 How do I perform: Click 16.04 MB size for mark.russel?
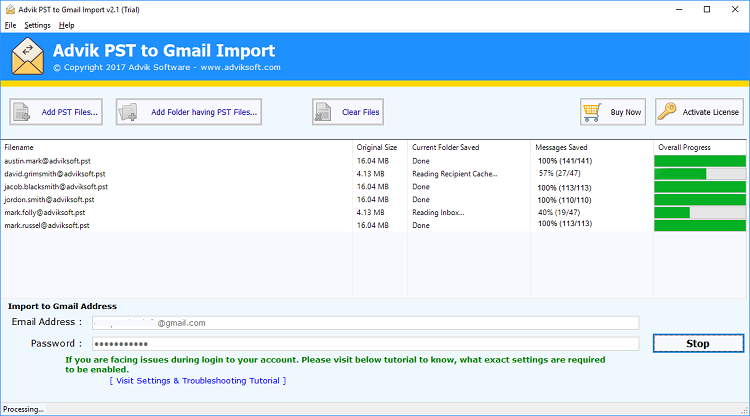point(373,225)
